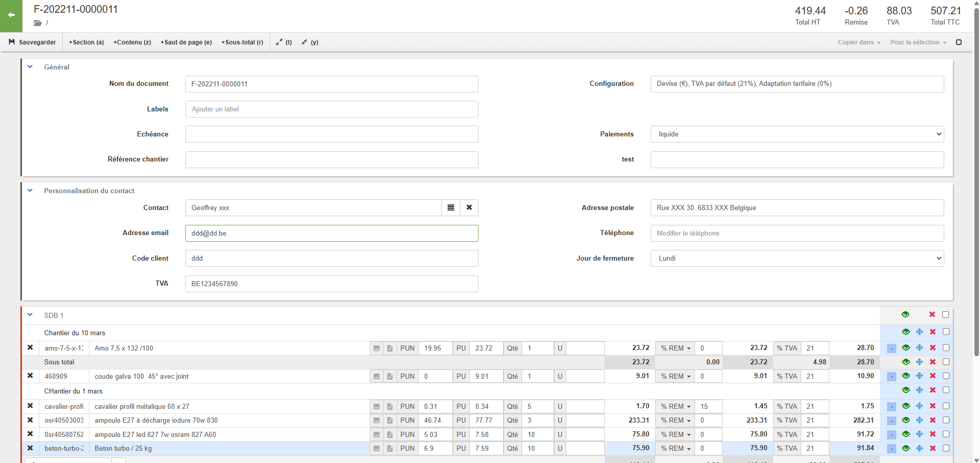This screenshot has width=980, height=463.
Task: Click the document icon on the Beton turbo row
Action: pos(390,449)
